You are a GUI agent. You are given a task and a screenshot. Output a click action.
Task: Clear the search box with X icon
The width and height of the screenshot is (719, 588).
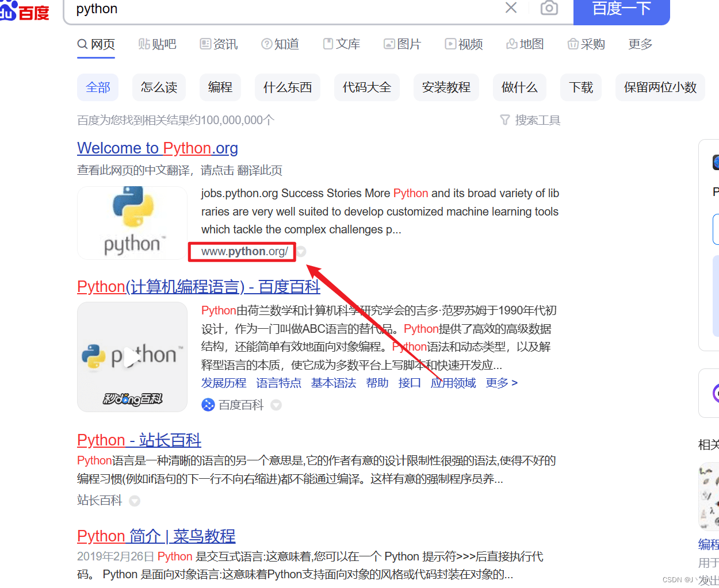pos(511,8)
